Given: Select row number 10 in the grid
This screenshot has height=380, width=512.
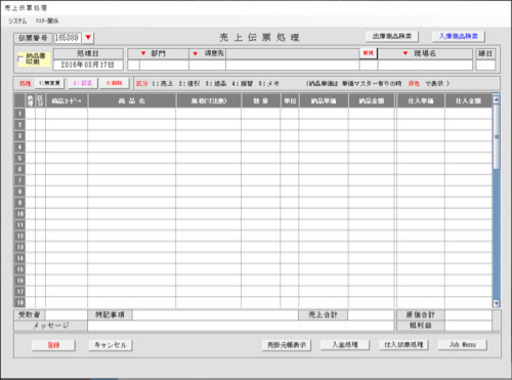Looking at the screenshot, I should (x=20, y=214).
